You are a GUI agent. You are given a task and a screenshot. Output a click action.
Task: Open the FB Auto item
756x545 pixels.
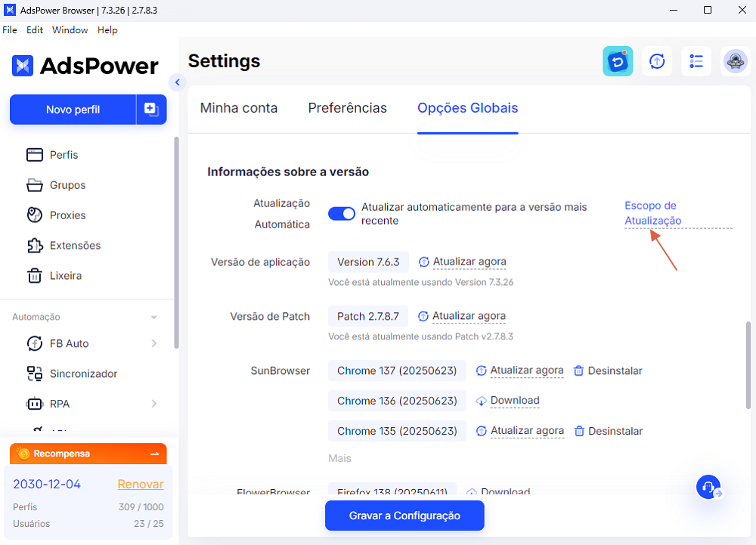tap(69, 344)
